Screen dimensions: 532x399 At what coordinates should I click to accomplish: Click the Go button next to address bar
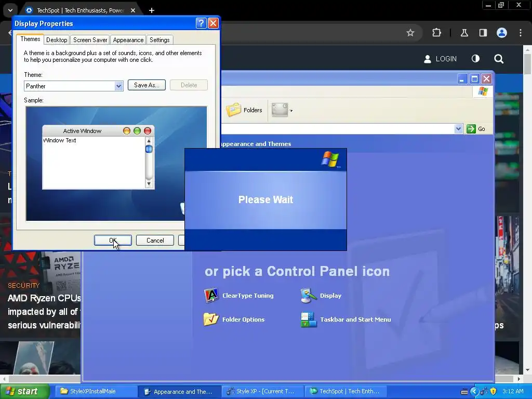coord(476,129)
